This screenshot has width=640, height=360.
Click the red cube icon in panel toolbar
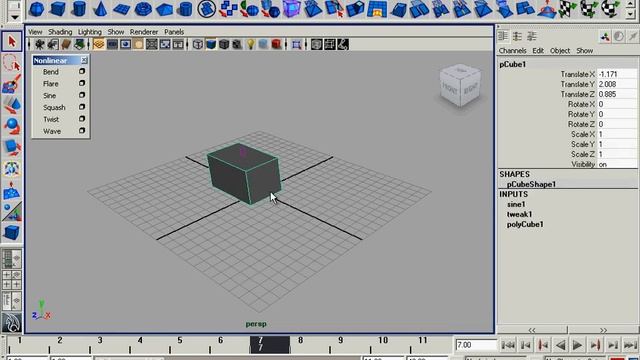click(276, 44)
